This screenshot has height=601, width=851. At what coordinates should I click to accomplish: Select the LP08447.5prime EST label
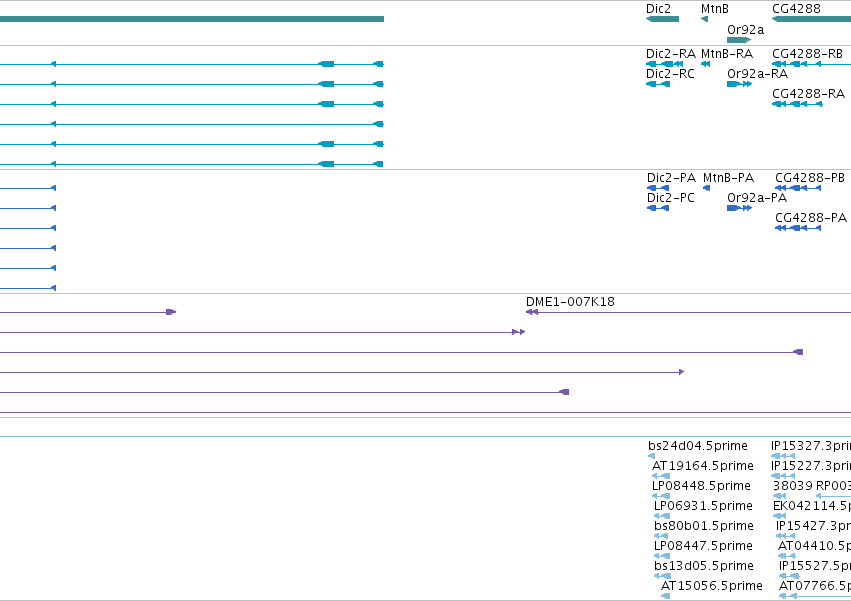click(703, 547)
